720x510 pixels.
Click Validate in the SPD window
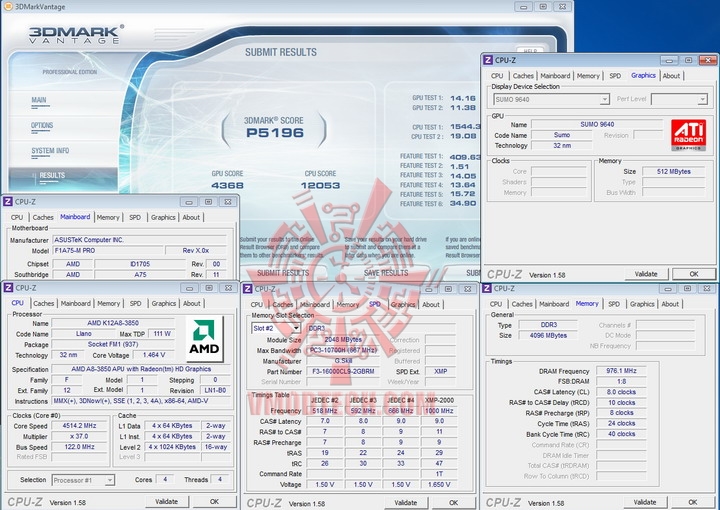pyautogui.click(x=405, y=503)
